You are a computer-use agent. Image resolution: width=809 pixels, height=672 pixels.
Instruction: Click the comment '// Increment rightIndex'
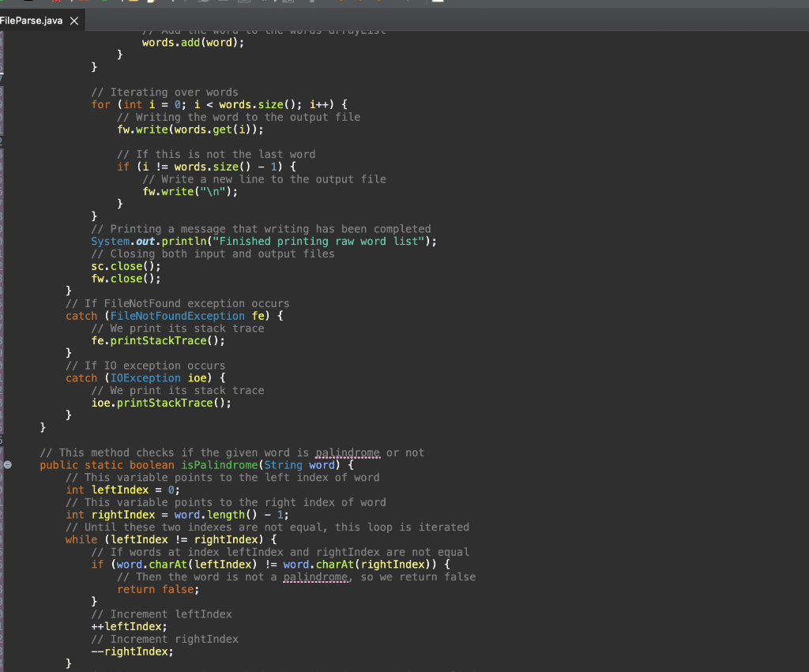[x=164, y=639]
